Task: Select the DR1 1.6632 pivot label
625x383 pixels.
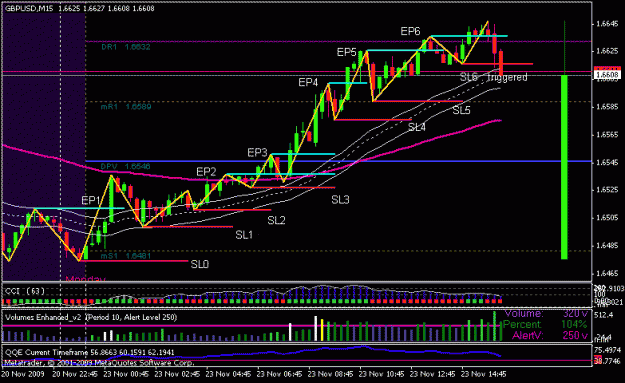Action: [126, 47]
